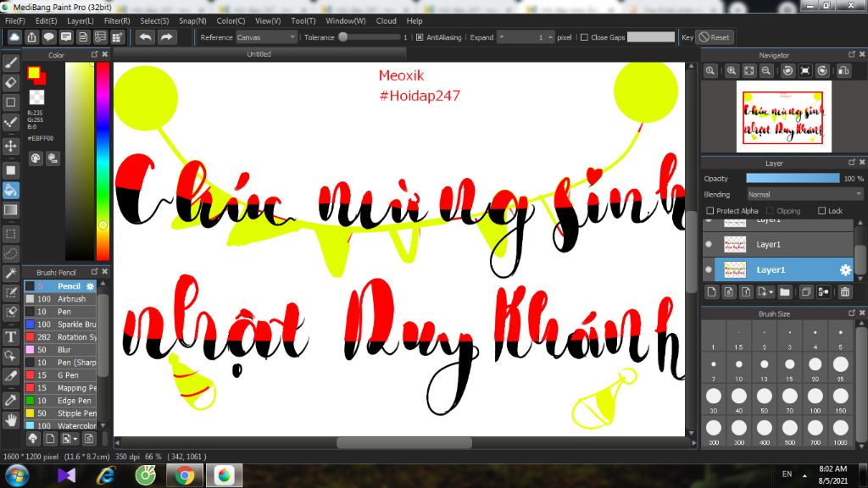This screenshot has width=868, height=488.
Task: Click the Undo arrow
Action: tap(145, 37)
